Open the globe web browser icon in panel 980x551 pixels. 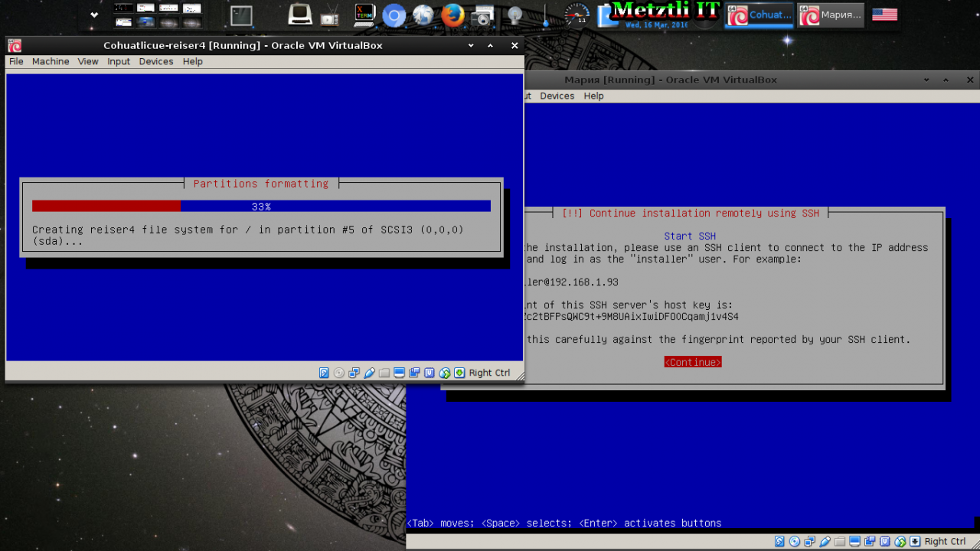click(423, 15)
